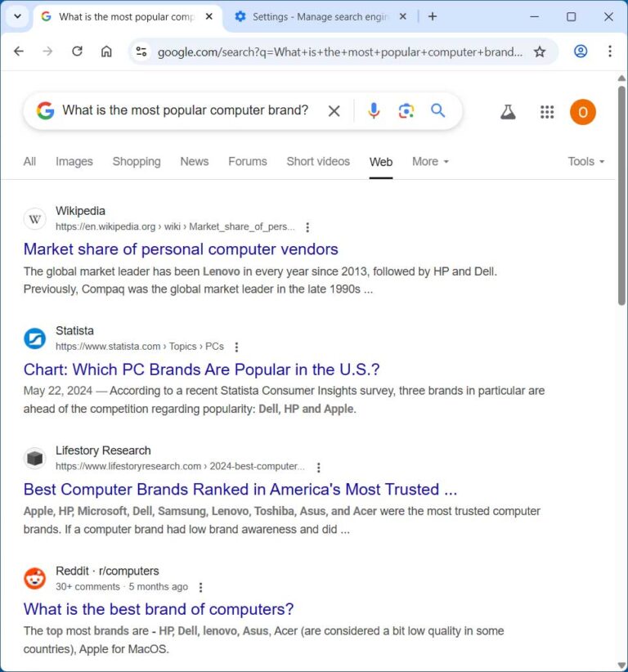Open the home page
The height and width of the screenshot is (672, 628).
(106, 52)
